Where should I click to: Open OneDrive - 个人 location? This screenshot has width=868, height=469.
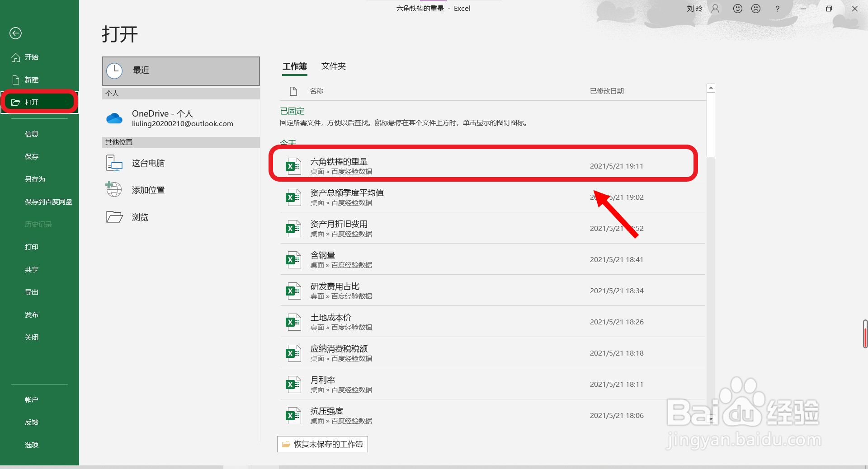click(181, 118)
